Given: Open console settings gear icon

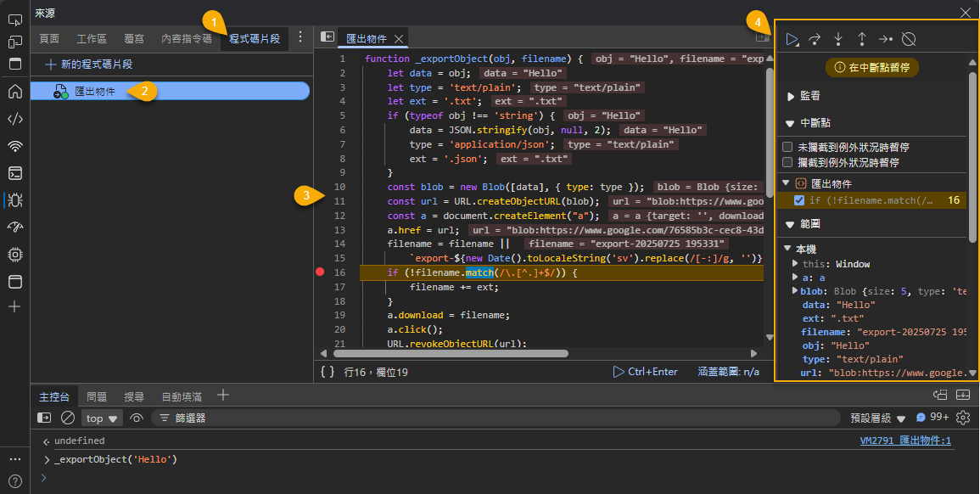Looking at the screenshot, I should (x=963, y=418).
